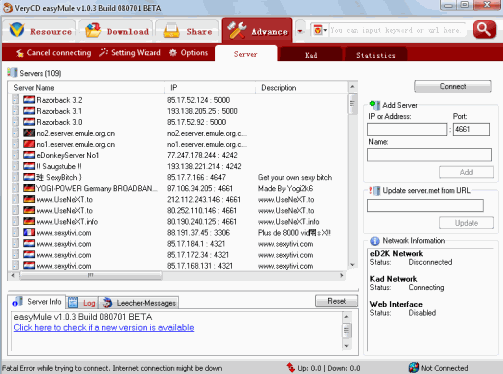Open the Download folder icon tab

coord(93,30)
